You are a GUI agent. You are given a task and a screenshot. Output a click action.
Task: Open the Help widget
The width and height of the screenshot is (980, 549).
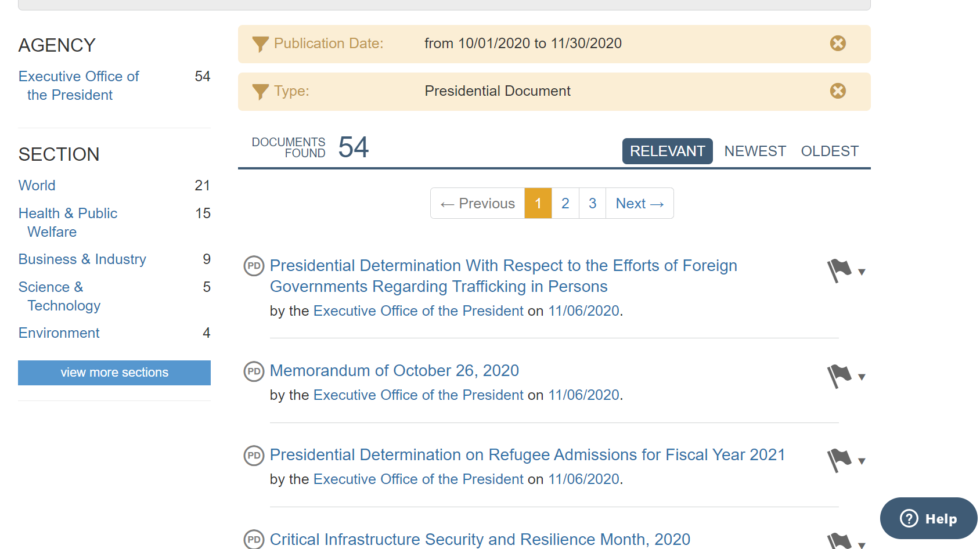click(x=928, y=518)
